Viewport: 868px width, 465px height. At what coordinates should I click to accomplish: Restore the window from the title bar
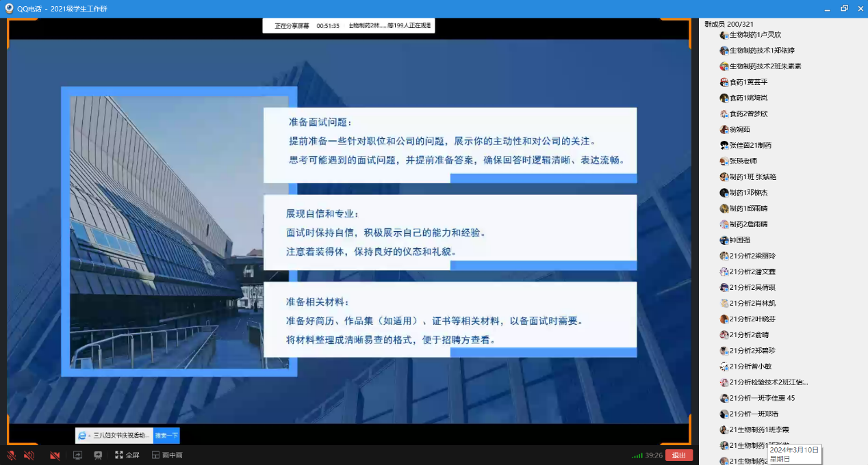[844, 8]
